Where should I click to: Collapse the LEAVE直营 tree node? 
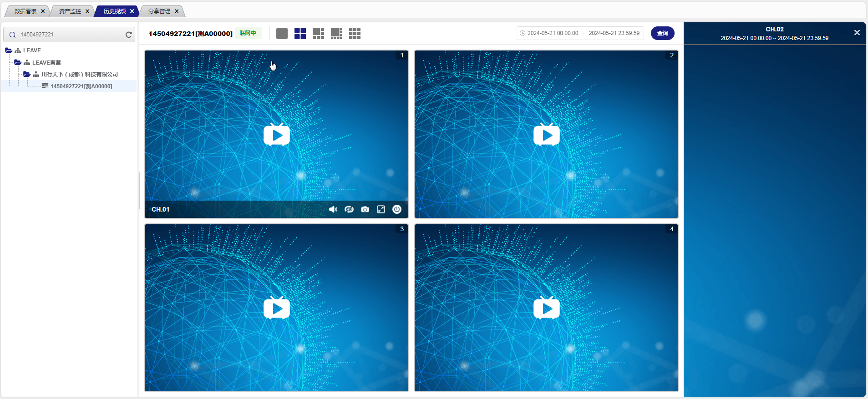pos(18,62)
